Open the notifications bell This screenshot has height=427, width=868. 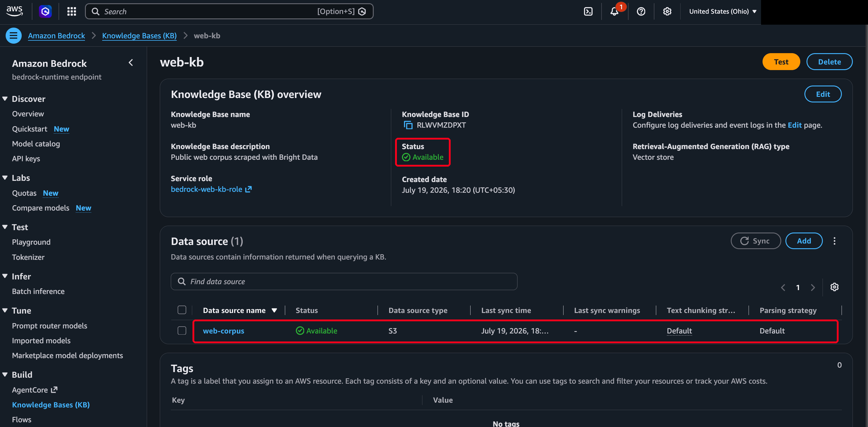614,12
